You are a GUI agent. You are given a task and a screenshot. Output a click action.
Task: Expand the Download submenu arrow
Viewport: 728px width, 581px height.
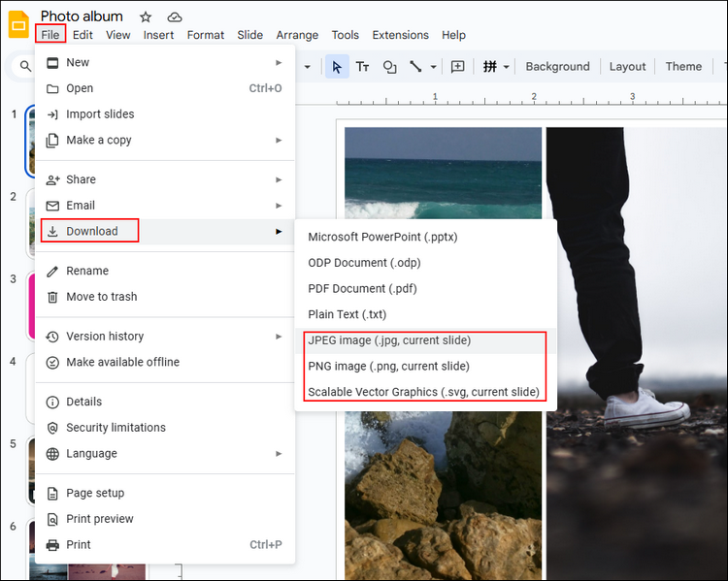pos(279,231)
